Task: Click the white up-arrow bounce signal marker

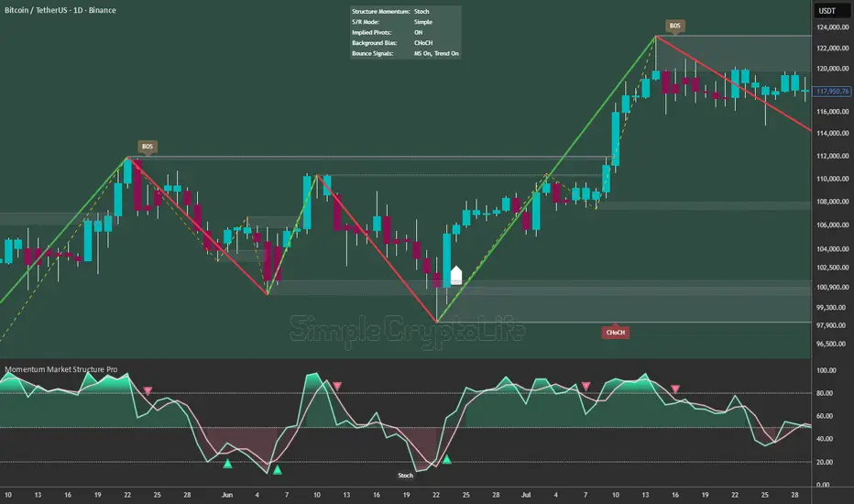Action: click(456, 275)
